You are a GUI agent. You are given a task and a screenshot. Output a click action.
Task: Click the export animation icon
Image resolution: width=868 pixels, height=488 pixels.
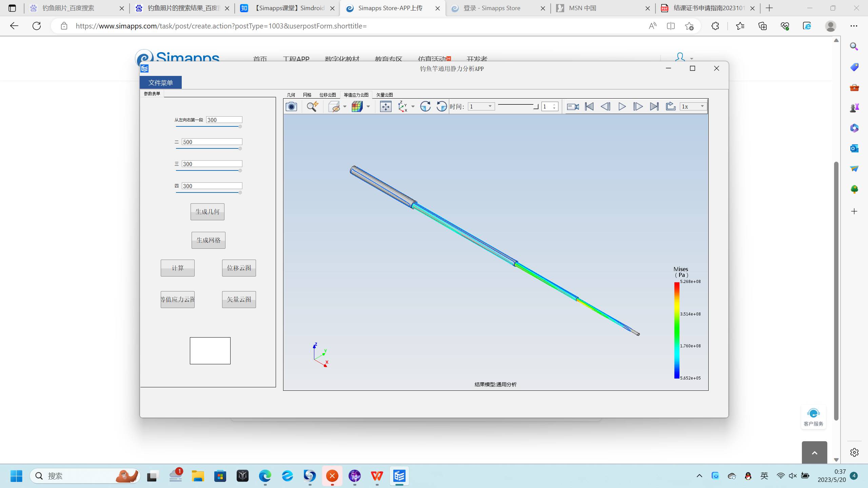point(671,106)
